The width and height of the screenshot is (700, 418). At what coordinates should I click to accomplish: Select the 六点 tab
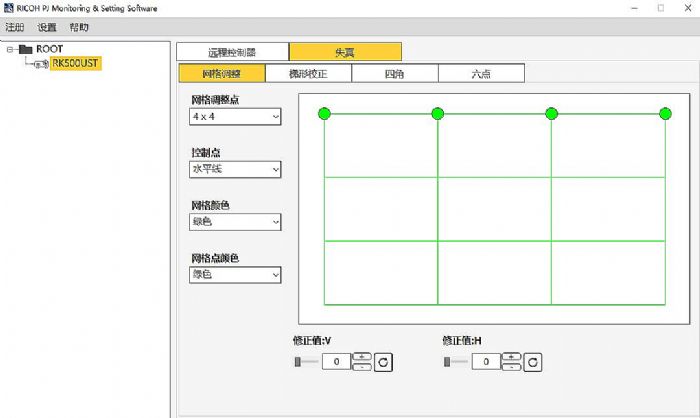coord(480,73)
